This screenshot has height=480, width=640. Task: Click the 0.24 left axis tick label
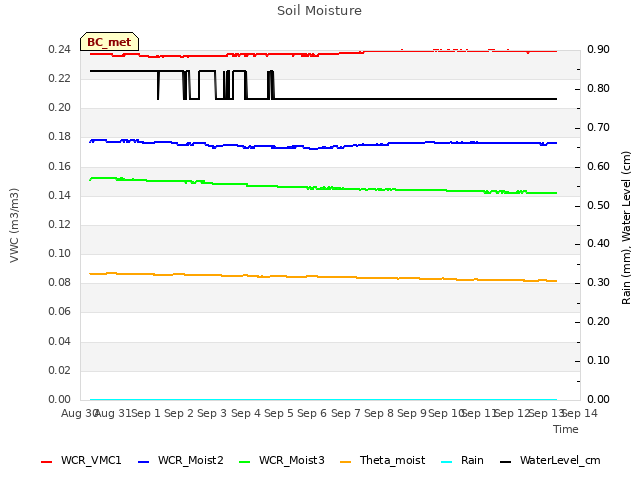(x=59, y=49)
